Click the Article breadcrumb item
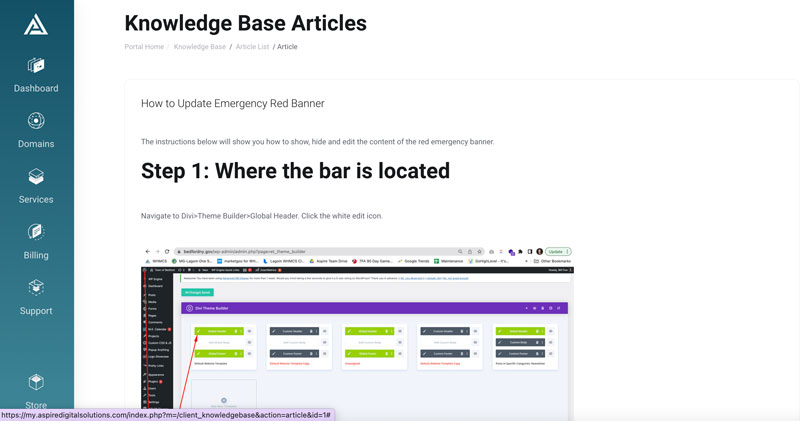Viewport: 800px width, 421px height. (x=287, y=47)
